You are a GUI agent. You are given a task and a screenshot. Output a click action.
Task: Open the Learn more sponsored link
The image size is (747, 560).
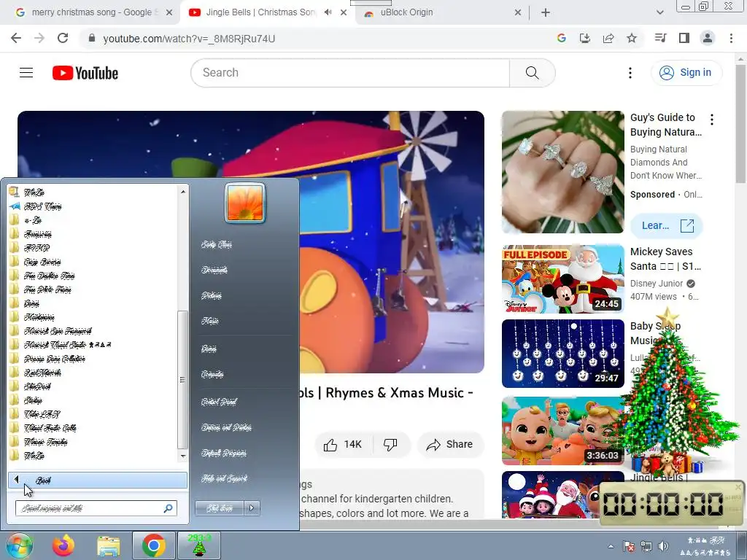coord(667,226)
